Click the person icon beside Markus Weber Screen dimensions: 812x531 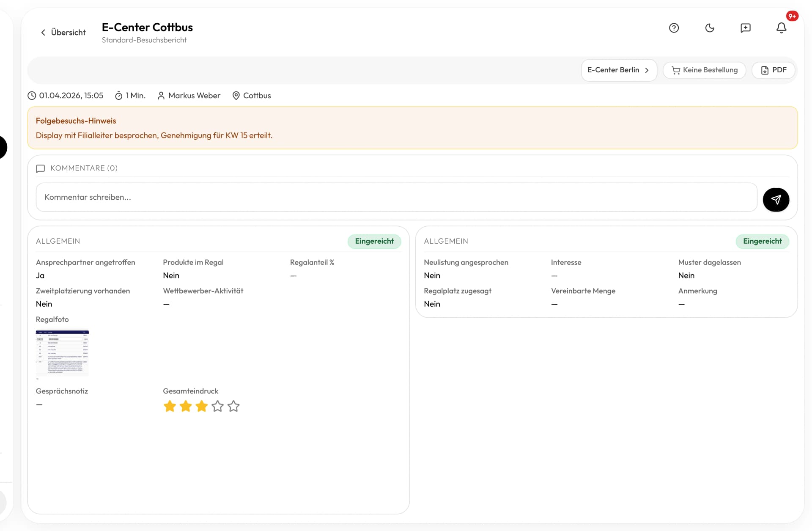tap(161, 96)
